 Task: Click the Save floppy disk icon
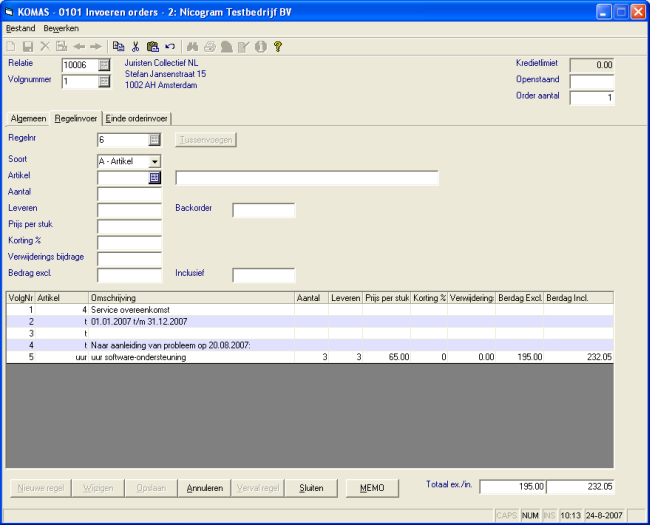pos(28,46)
